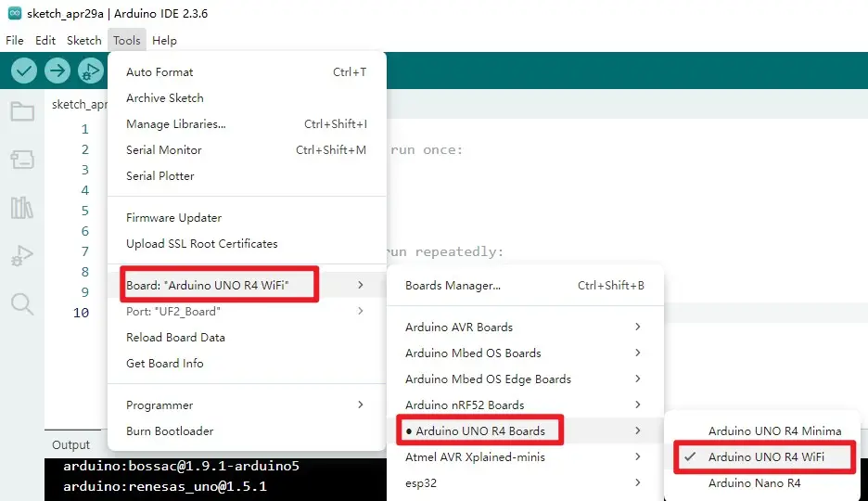Expand Arduino Mbed OS Boards chevron
The image size is (868, 501).
[638, 353]
